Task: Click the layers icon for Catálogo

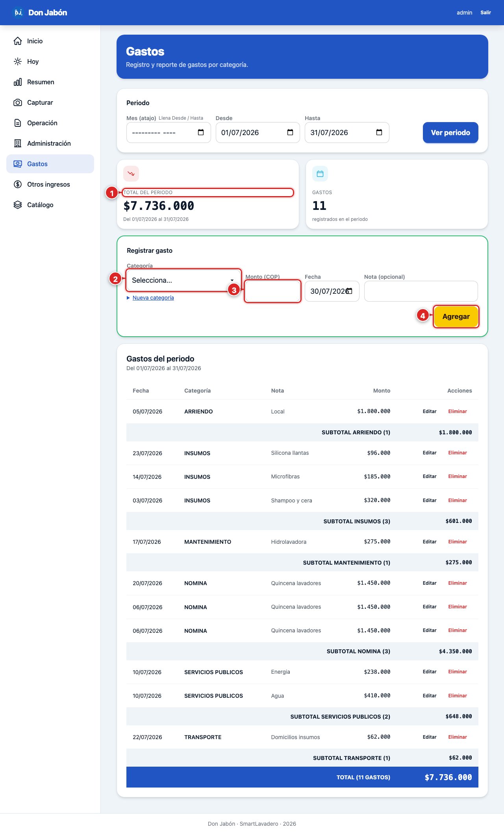Action: click(18, 205)
